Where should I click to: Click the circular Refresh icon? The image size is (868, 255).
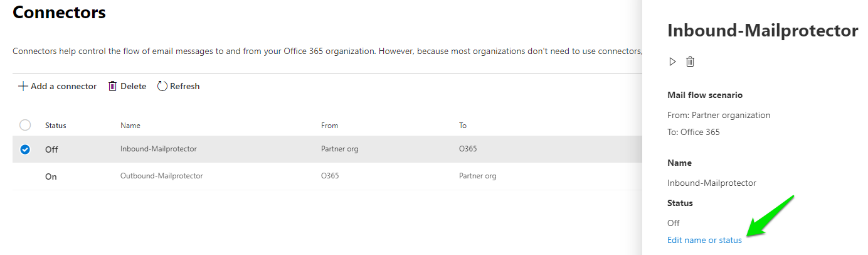pos(162,86)
